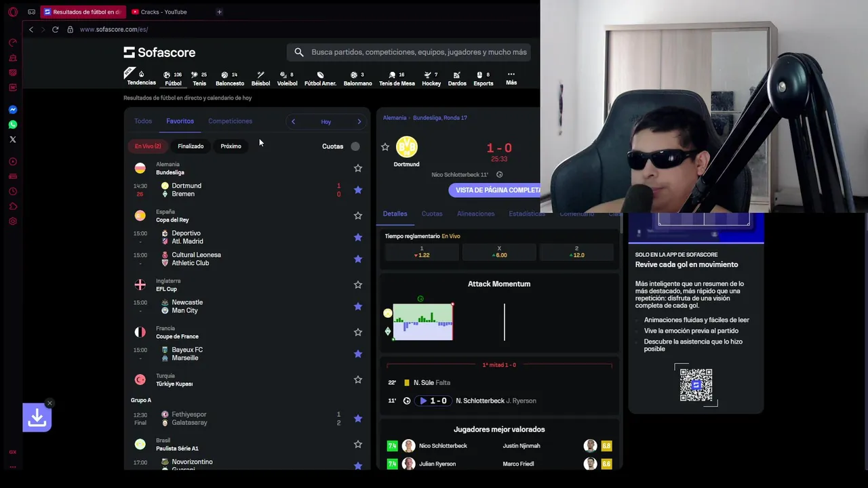Open sidebar settings gear icon
This screenshot has height=488, width=868.
coord(12,222)
